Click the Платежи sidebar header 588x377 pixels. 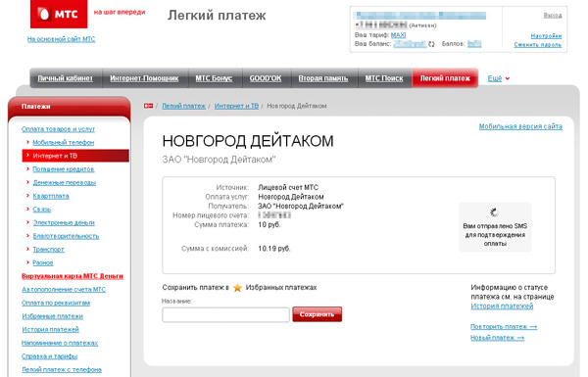point(70,107)
